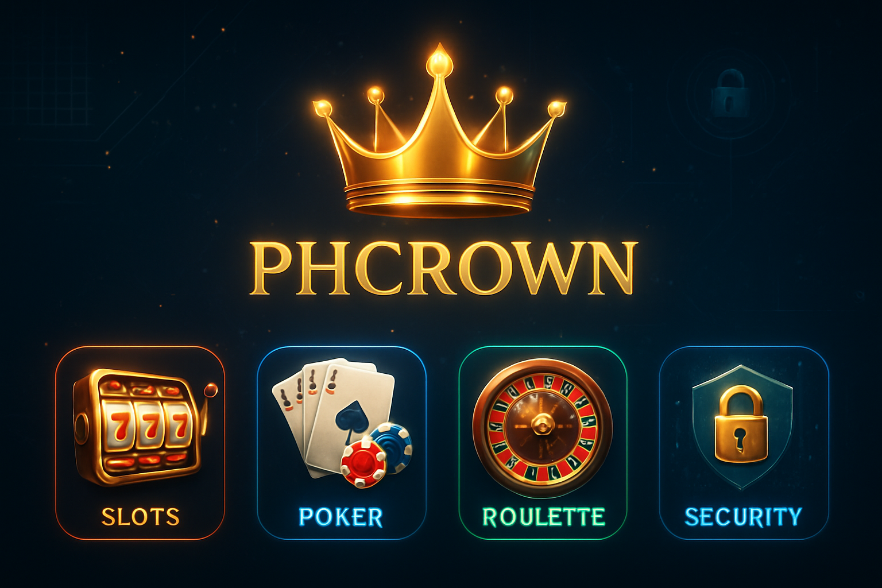Click the golden padlock shield icon
The image size is (882, 588).
742,425
